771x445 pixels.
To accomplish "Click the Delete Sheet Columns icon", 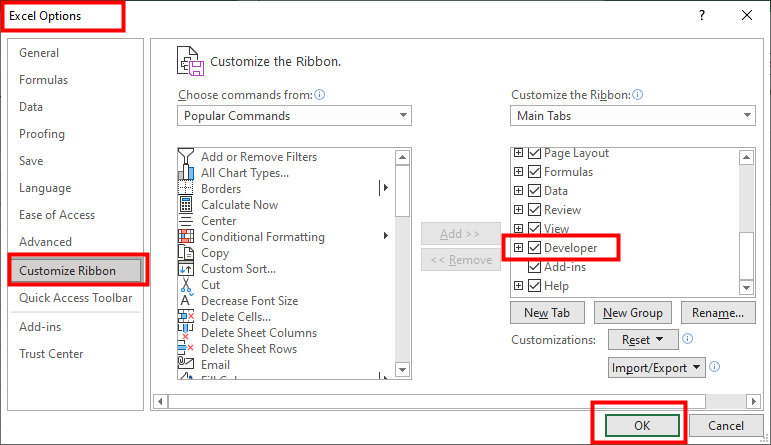I will pos(186,332).
